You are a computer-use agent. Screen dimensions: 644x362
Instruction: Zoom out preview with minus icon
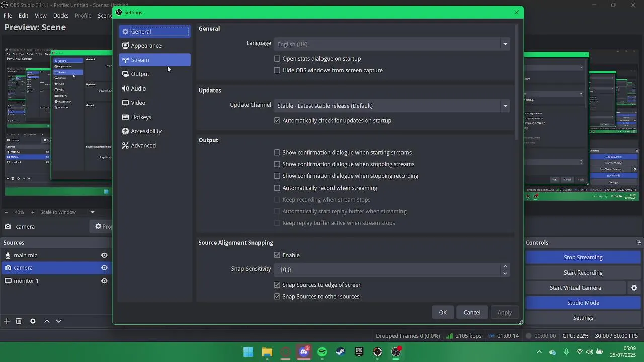click(7, 212)
